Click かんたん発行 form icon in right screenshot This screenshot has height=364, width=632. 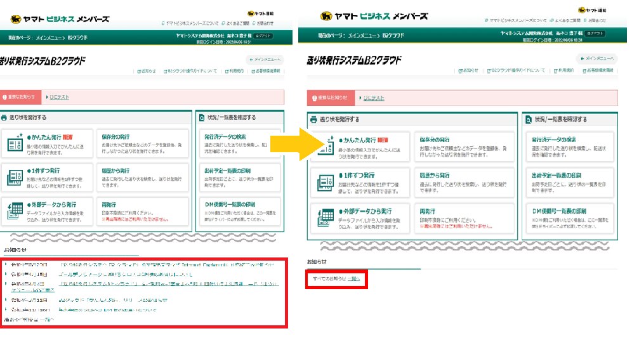[x=326, y=146]
